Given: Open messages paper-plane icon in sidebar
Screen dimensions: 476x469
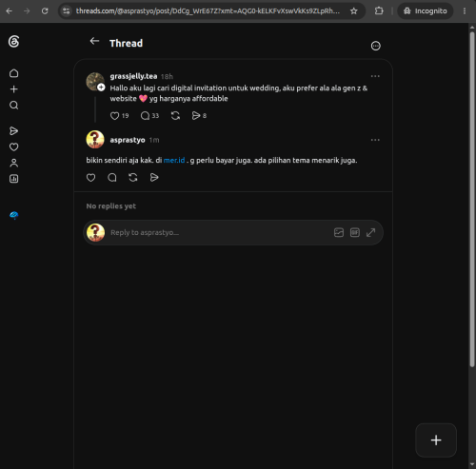Looking at the screenshot, I should [x=13, y=131].
